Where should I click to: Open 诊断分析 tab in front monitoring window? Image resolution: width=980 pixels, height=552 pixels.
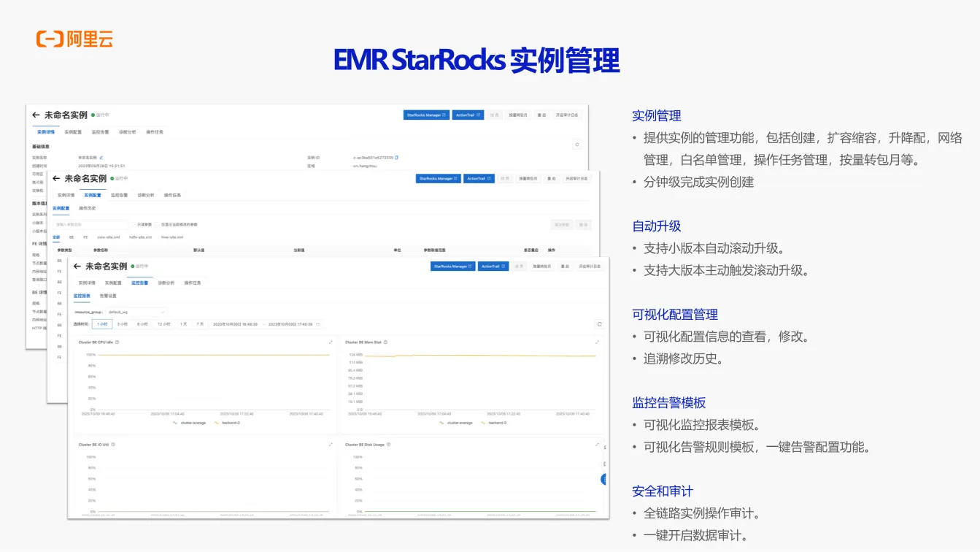(166, 283)
